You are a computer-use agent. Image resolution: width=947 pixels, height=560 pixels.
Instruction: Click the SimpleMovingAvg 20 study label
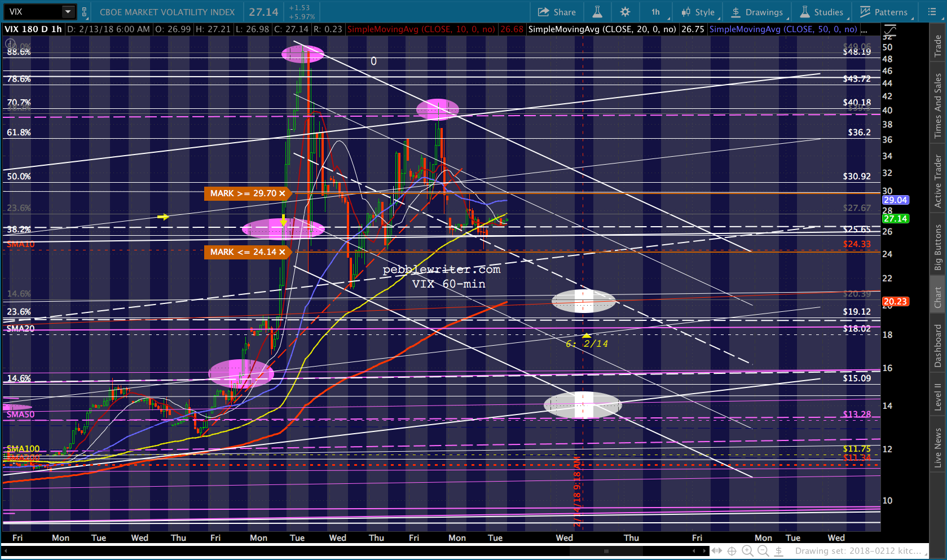click(x=602, y=29)
